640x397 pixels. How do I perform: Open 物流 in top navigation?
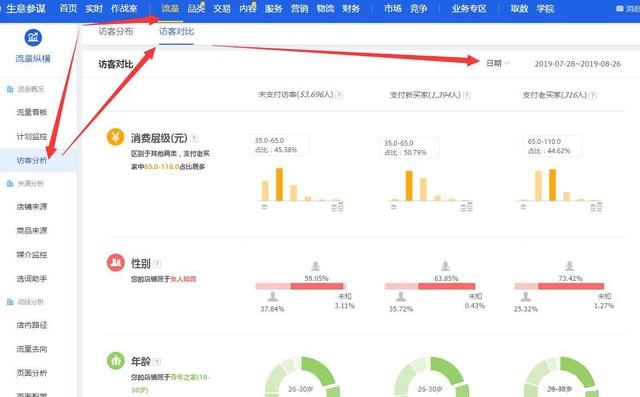point(325,8)
